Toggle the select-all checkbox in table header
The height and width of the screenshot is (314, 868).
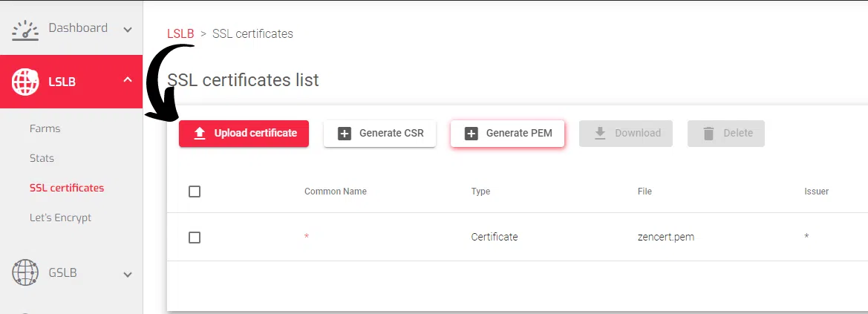coord(195,192)
